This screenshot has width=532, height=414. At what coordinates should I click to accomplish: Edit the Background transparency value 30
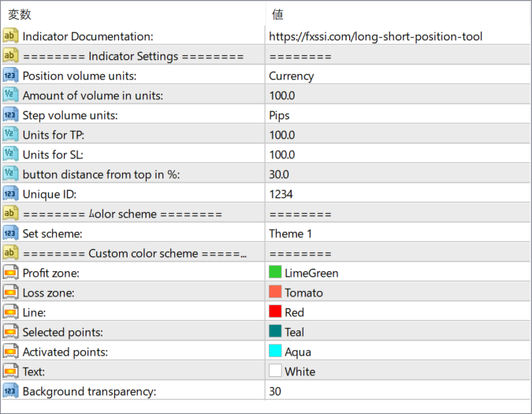click(x=275, y=391)
